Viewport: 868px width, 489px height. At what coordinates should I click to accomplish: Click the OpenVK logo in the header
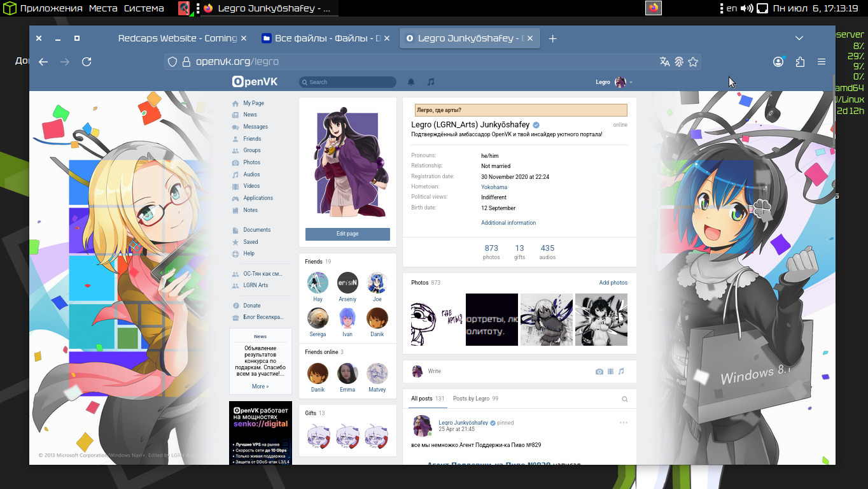pos(255,81)
